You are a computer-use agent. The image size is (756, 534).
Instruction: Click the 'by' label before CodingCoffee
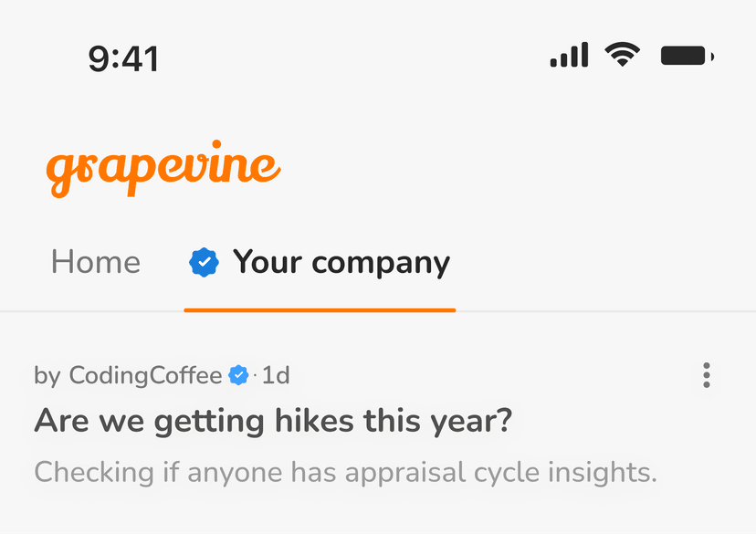pyautogui.click(x=47, y=375)
